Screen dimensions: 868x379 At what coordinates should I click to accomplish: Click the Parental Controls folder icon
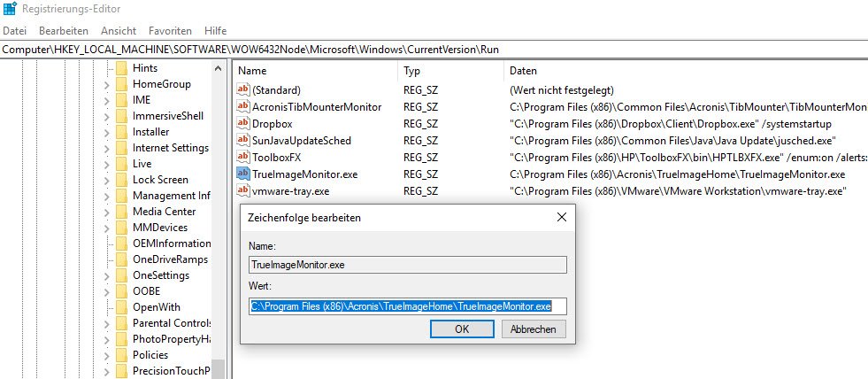click(x=122, y=323)
